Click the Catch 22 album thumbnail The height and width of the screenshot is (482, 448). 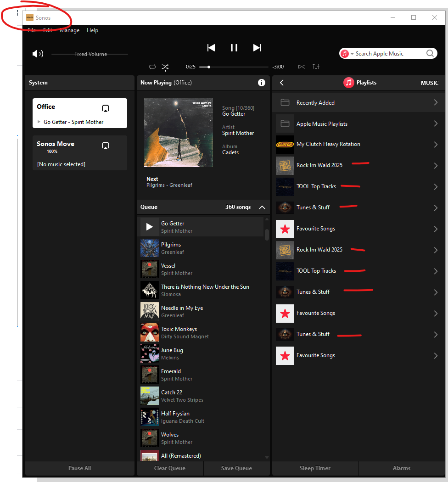(x=150, y=396)
